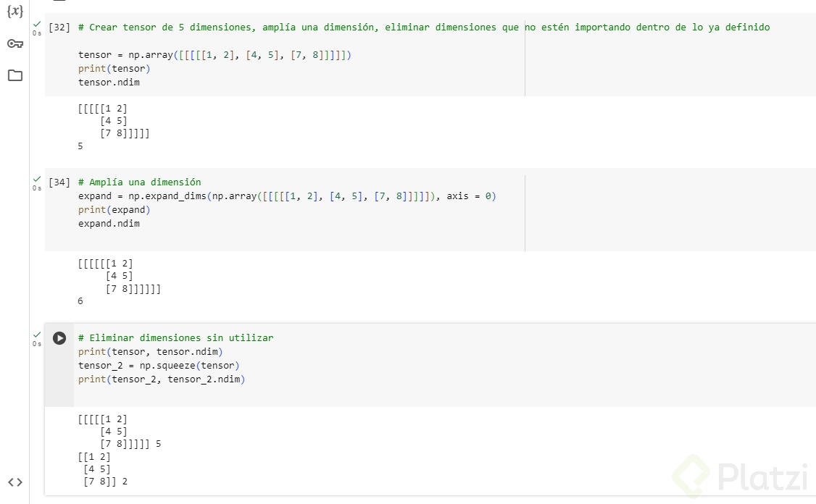Open the Files folder panel
Viewport: 816px width, 504px height.
click(x=15, y=75)
